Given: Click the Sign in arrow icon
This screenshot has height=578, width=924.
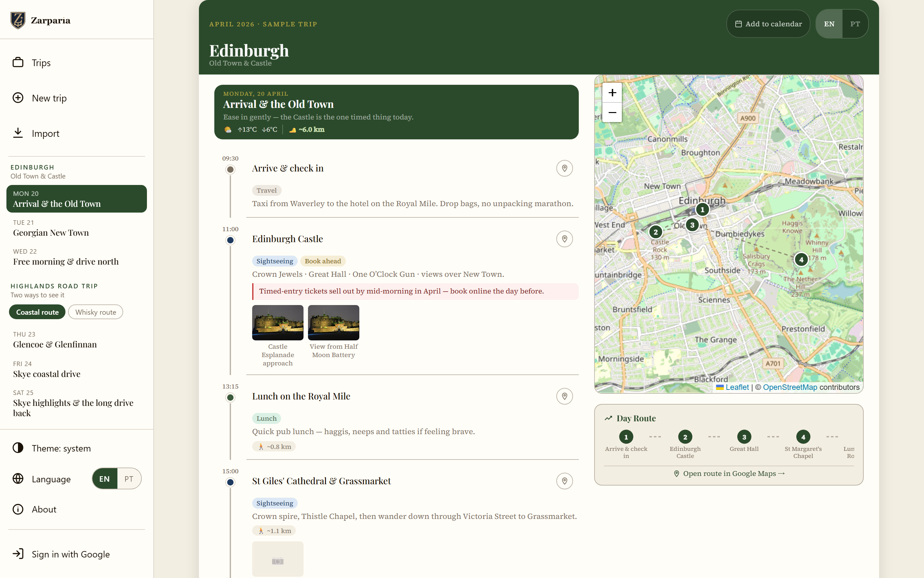Looking at the screenshot, I should [x=18, y=554].
